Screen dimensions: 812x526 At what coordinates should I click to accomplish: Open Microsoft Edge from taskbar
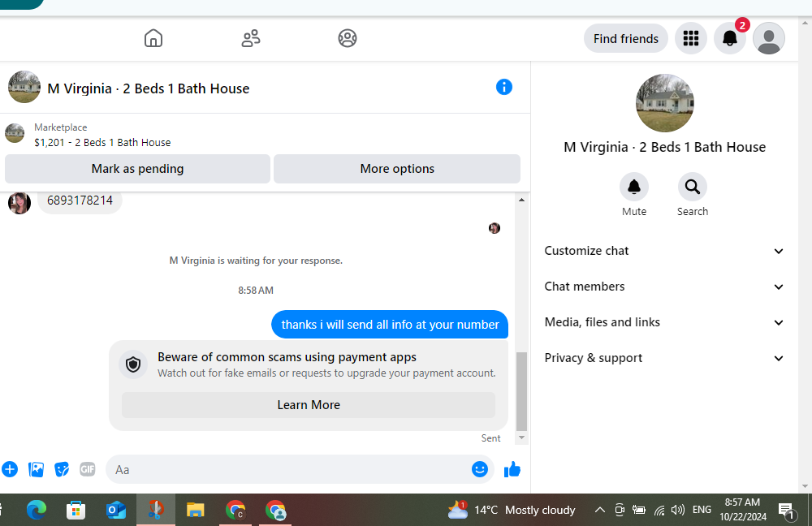(37, 511)
